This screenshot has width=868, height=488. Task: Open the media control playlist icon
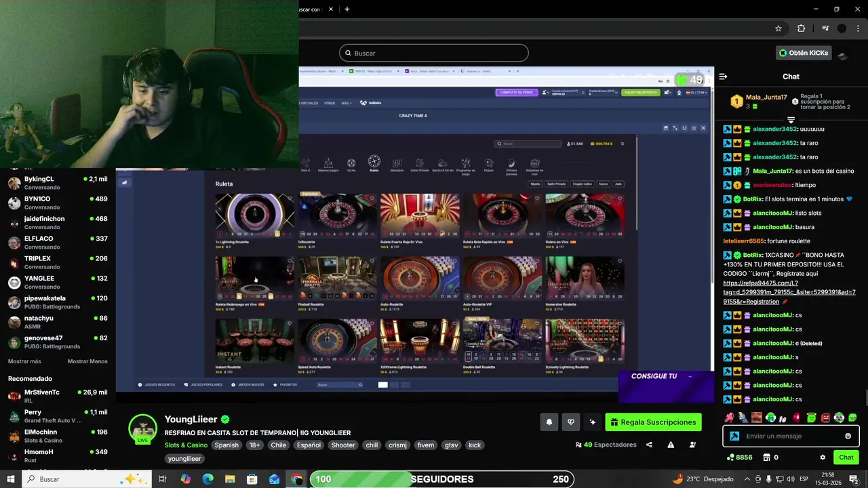pyautogui.click(x=825, y=28)
